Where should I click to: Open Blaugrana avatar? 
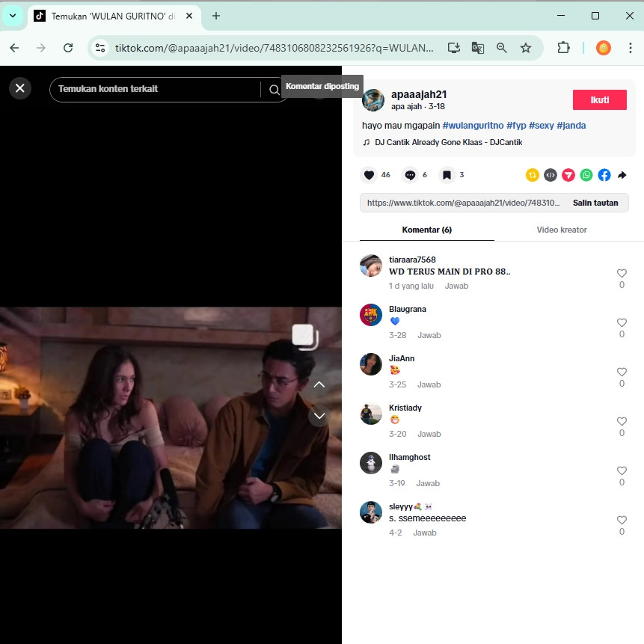coord(371,315)
